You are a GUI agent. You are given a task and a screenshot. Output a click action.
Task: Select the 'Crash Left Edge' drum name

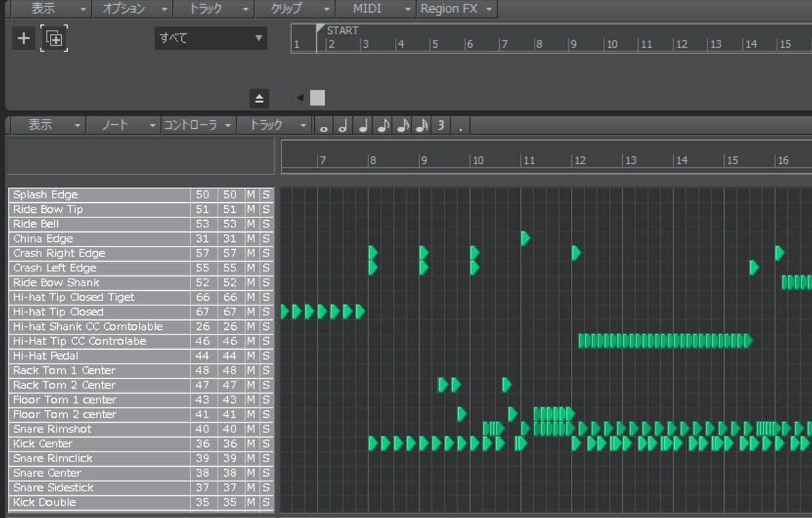[55, 268]
